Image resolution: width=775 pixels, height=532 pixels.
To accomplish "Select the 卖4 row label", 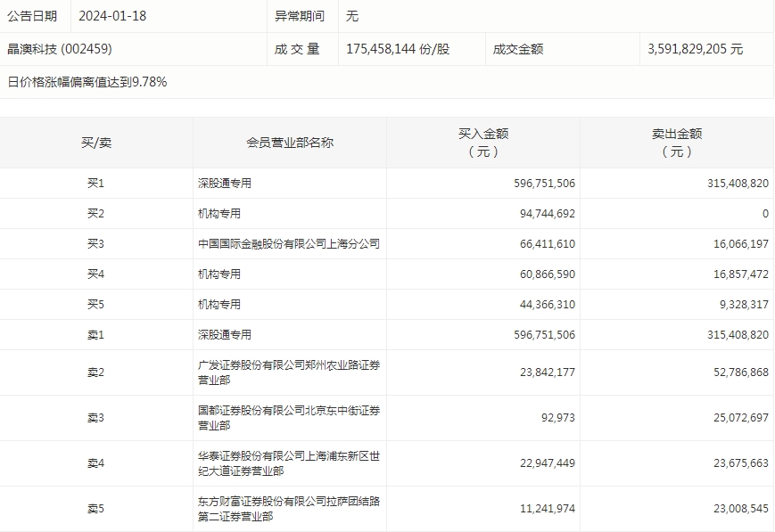I will click(x=96, y=463).
